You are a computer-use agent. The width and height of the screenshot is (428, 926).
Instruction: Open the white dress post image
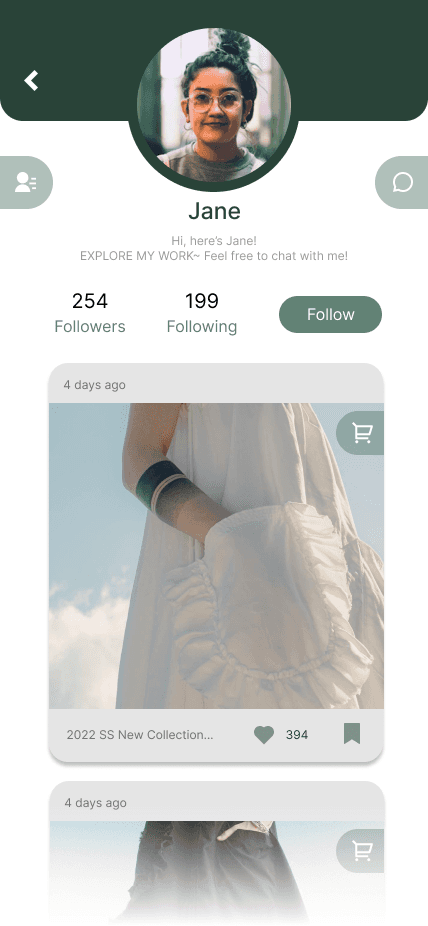tap(216, 556)
